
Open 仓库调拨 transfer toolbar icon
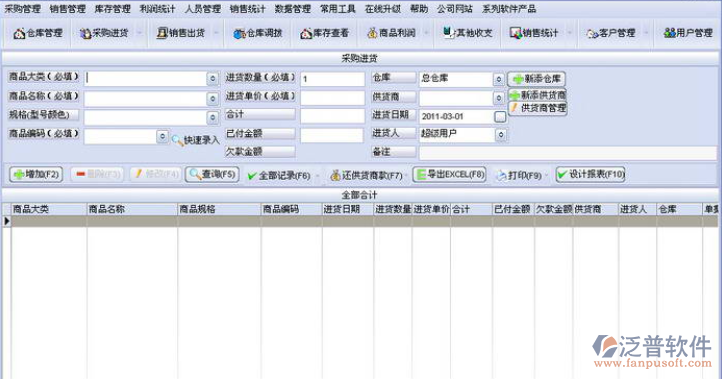point(239,33)
